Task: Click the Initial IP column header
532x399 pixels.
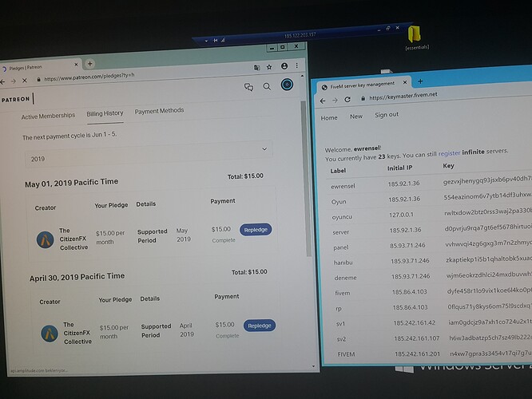Action: 400,168
